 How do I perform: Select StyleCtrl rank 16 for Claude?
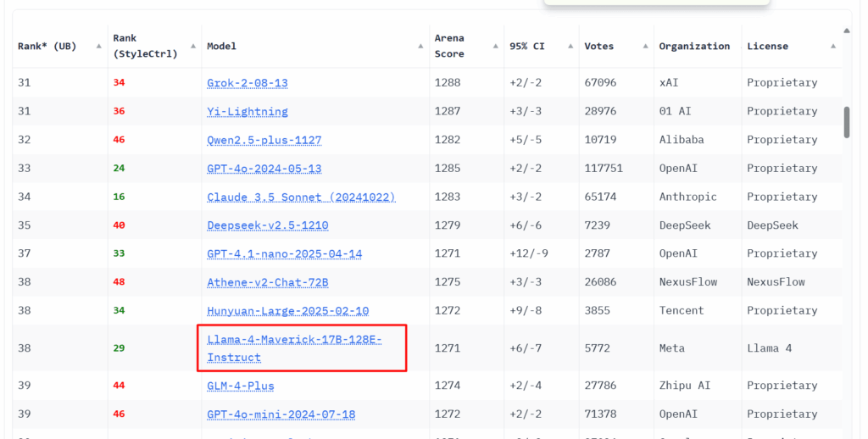(119, 197)
